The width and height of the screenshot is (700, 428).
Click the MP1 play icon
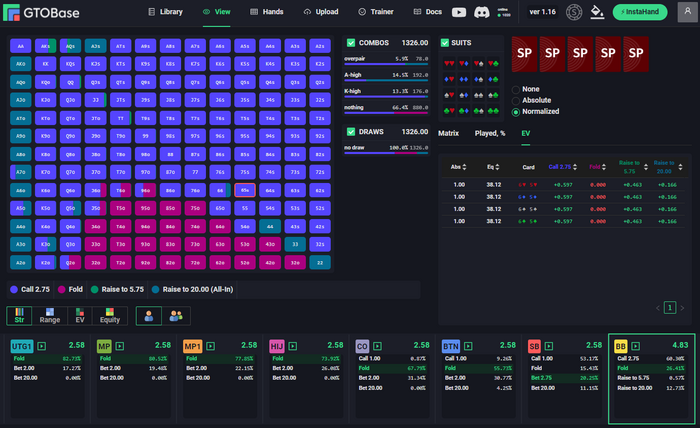tap(211, 346)
